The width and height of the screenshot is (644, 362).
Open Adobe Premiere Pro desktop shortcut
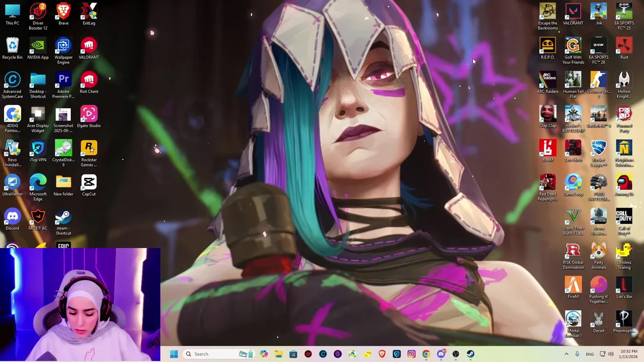(x=63, y=85)
